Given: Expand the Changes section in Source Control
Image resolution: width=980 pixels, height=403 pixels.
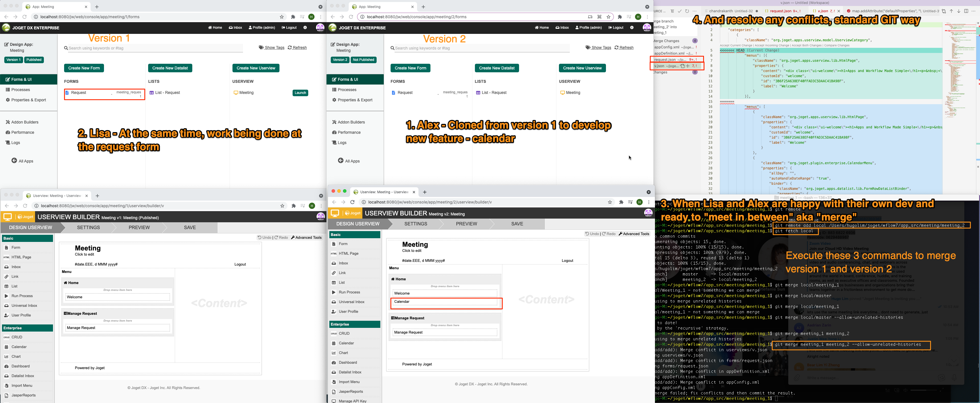Looking at the screenshot, I should click(660, 72).
